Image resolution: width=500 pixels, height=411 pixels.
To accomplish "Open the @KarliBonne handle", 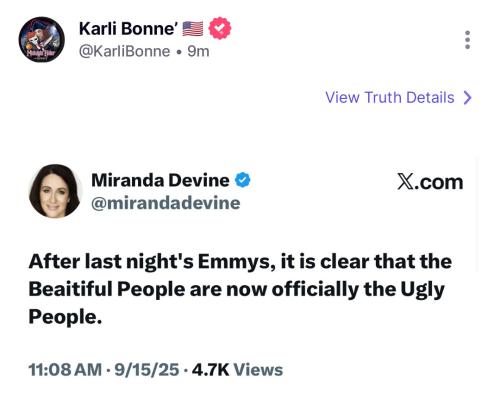I will click(124, 51).
